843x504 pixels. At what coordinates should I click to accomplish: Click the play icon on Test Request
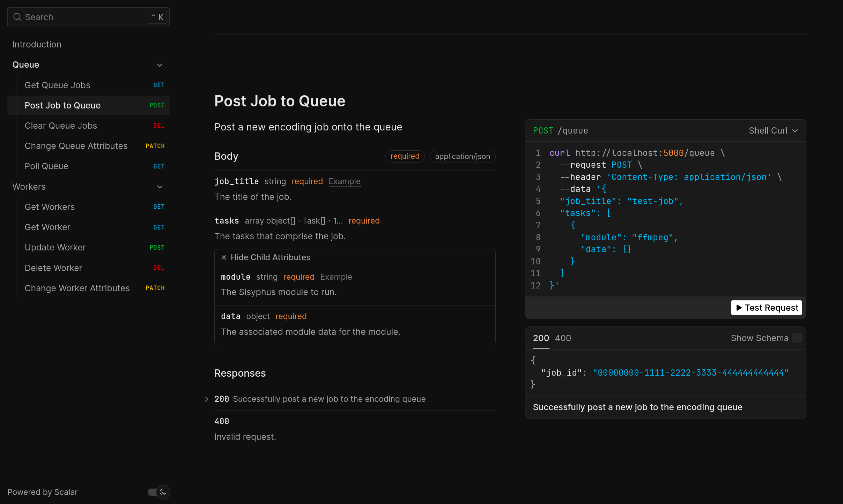coord(739,308)
